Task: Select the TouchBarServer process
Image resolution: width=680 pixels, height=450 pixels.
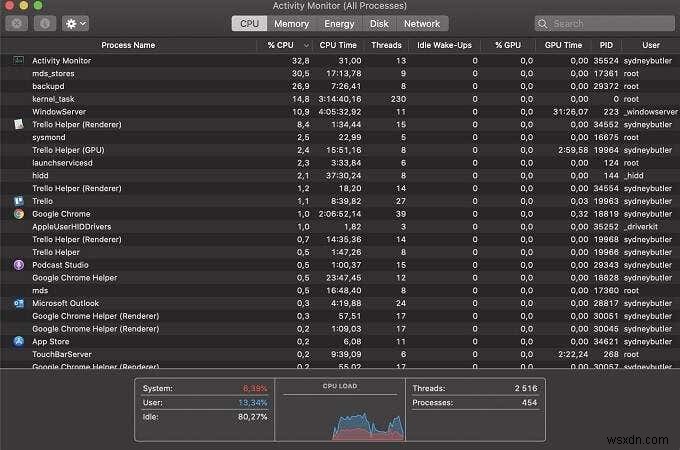Action: coord(340,354)
